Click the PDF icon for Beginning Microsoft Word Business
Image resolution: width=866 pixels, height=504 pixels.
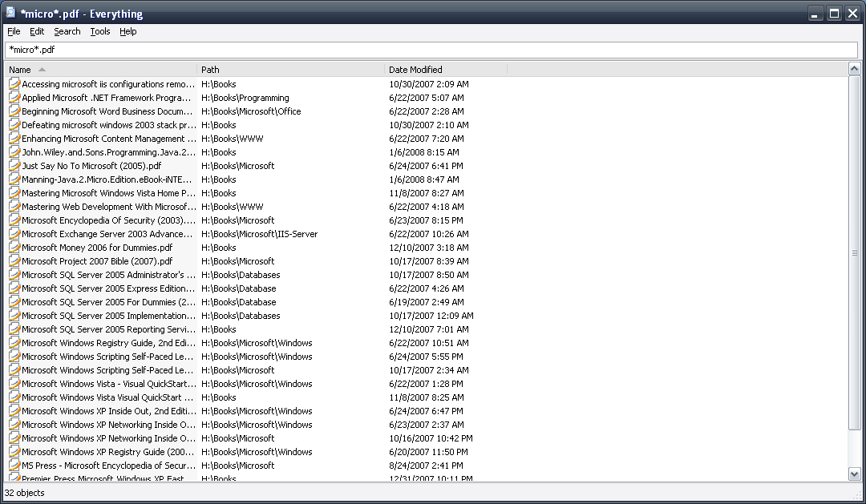click(14, 111)
